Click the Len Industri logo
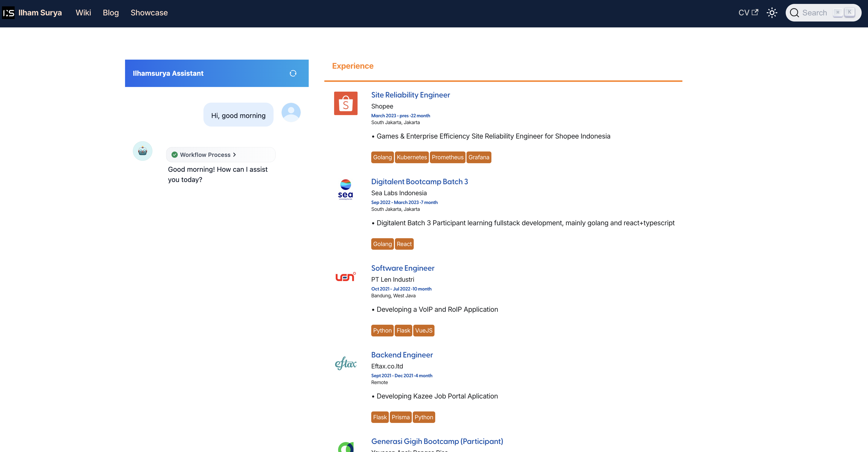The image size is (868, 452). (346, 277)
